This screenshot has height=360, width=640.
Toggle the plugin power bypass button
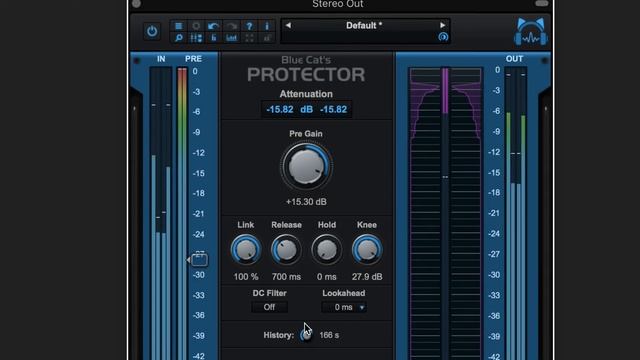click(x=152, y=31)
